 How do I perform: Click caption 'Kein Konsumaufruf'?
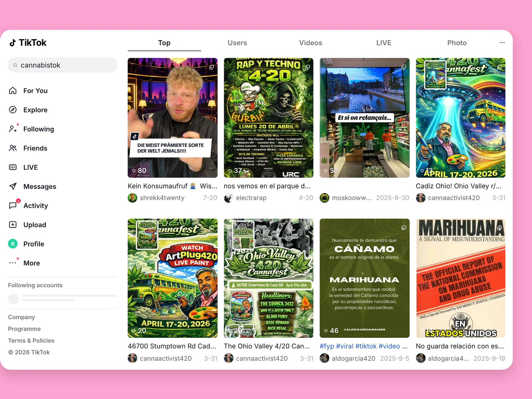tap(158, 186)
